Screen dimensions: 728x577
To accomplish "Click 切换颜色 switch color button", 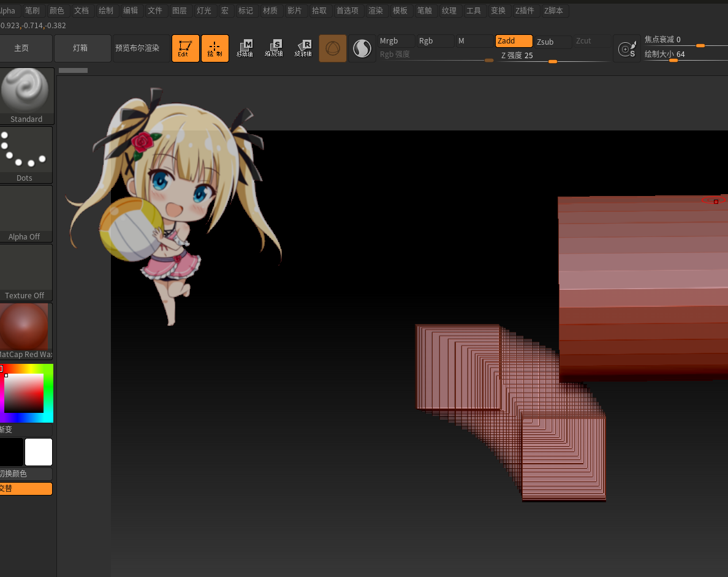I will coord(26,473).
